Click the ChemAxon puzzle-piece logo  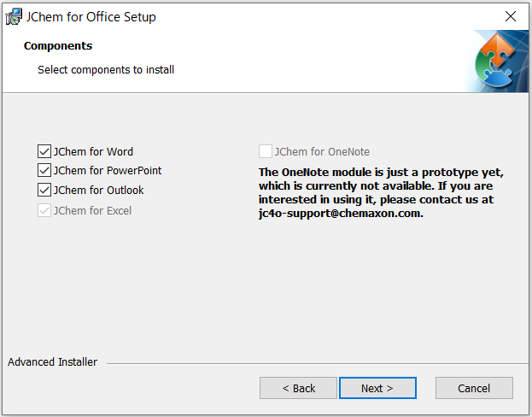point(497,61)
